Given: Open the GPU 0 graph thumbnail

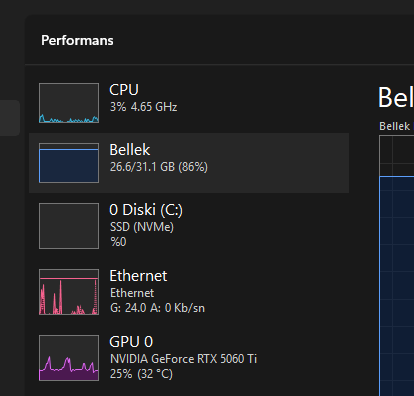Looking at the screenshot, I should (x=69, y=358).
